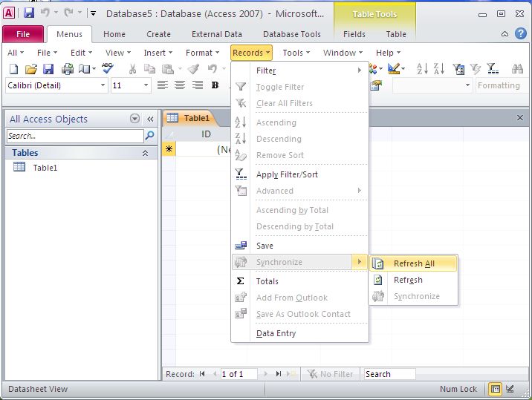Click the Format Painter brush icon

pyautogui.click(x=194, y=69)
